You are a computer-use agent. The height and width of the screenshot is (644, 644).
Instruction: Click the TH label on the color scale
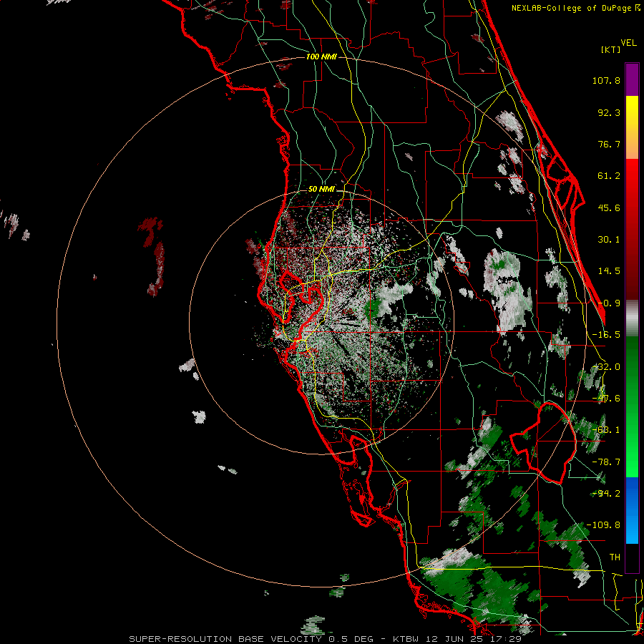click(615, 557)
